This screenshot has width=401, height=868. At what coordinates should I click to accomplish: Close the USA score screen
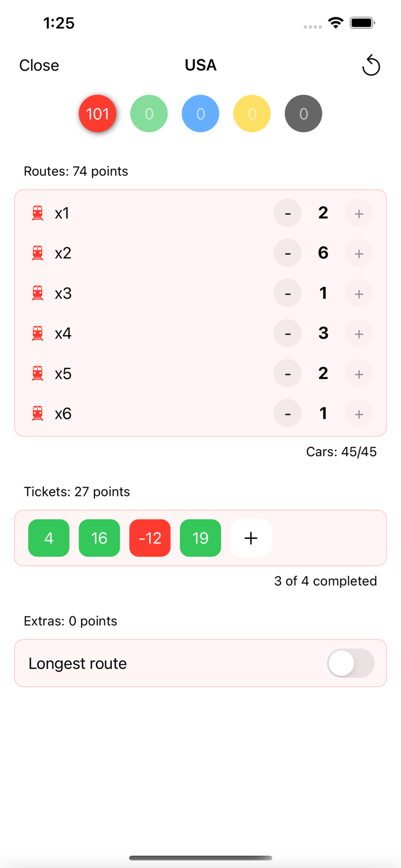(x=39, y=65)
